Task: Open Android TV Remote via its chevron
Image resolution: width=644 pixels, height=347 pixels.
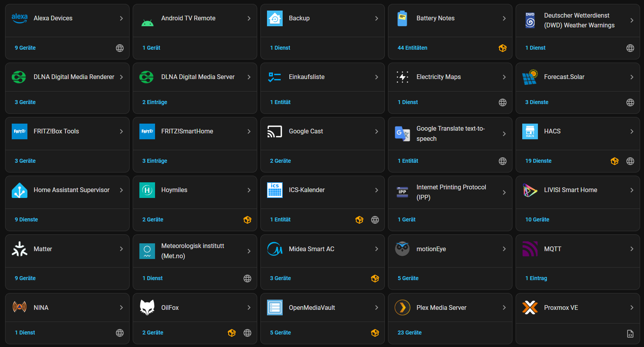Action: pos(249,18)
